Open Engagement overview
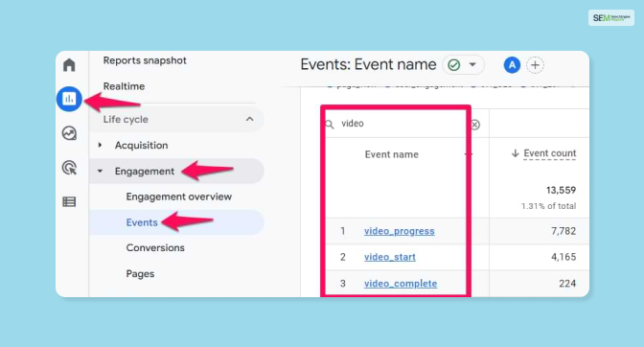644x347 pixels. point(179,197)
